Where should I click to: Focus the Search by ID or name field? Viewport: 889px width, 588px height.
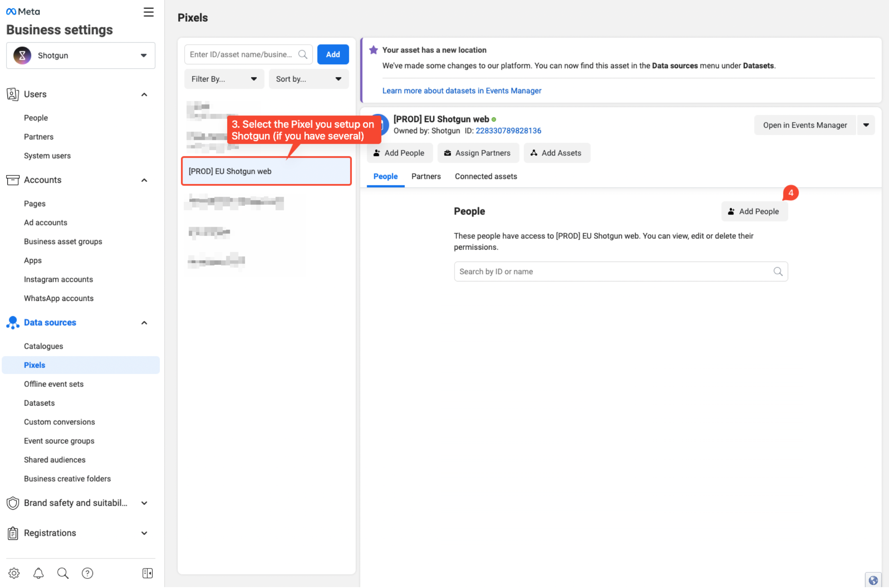[x=620, y=271]
